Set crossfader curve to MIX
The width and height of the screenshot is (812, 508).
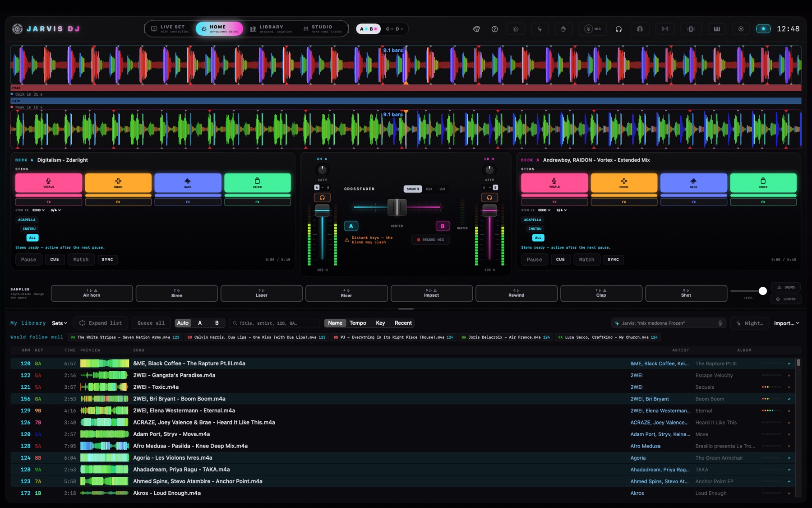(x=429, y=189)
